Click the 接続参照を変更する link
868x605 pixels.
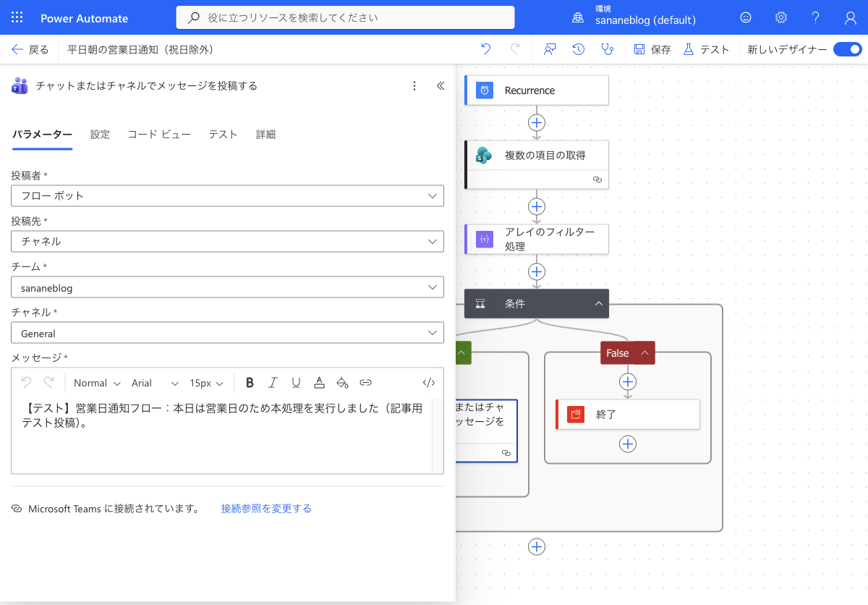pos(266,509)
